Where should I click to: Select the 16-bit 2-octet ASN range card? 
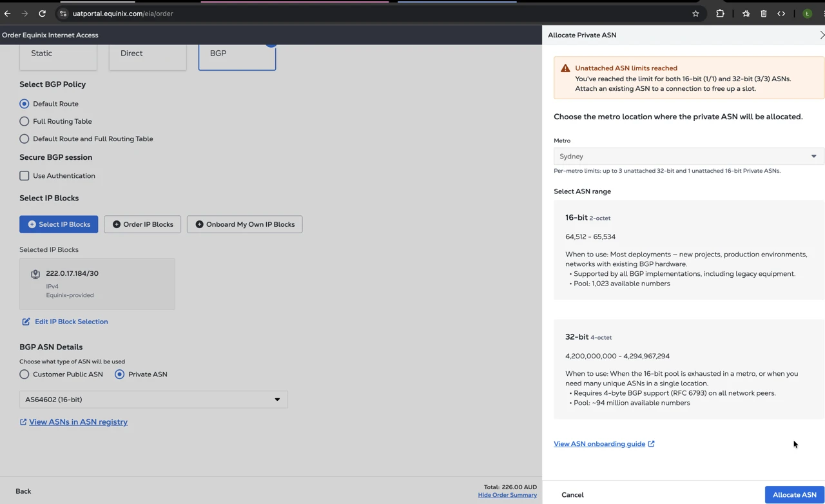click(x=689, y=250)
